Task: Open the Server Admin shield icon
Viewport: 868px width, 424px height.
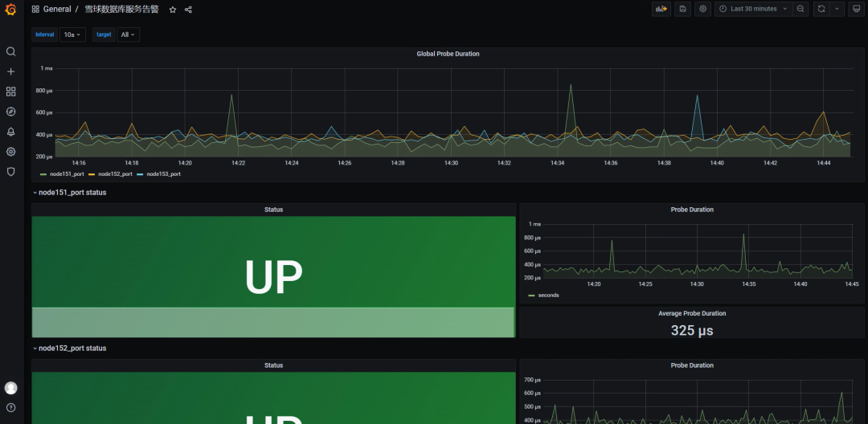Action: [x=10, y=172]
